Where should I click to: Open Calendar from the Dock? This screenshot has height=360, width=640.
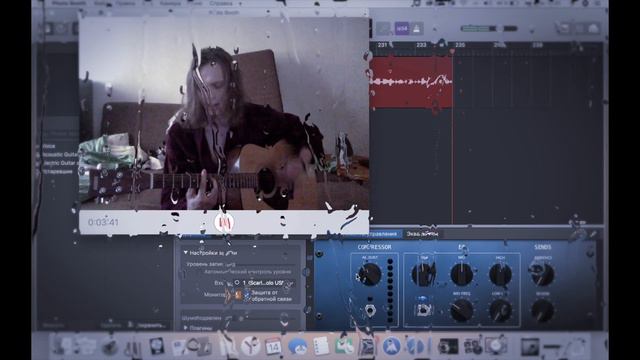tap(273, 347)
